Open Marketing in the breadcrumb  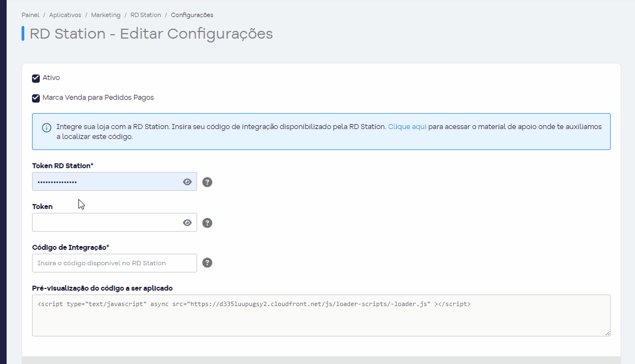pos(105,15)
